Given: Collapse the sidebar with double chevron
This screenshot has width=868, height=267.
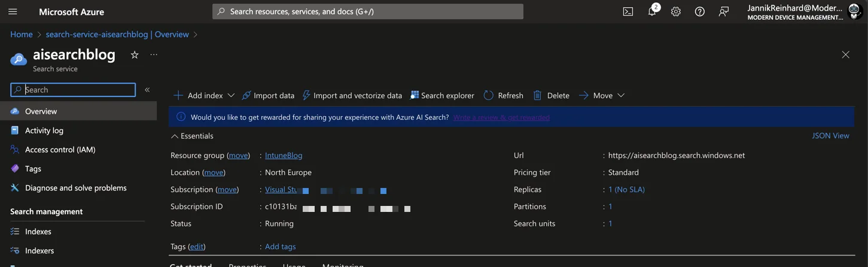Looking at the screenshot, I should (x=147, y=90).
